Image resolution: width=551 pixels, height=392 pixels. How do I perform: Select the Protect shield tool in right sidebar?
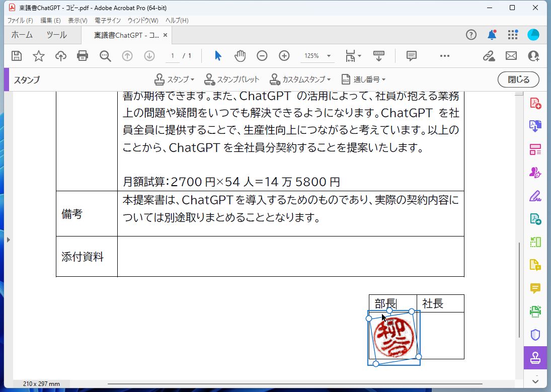[535, 335]
